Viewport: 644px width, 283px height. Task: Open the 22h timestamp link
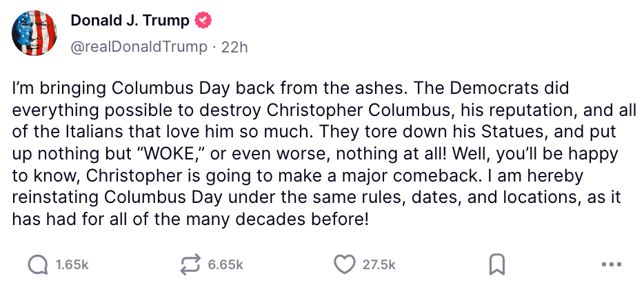tap(234, 47)
